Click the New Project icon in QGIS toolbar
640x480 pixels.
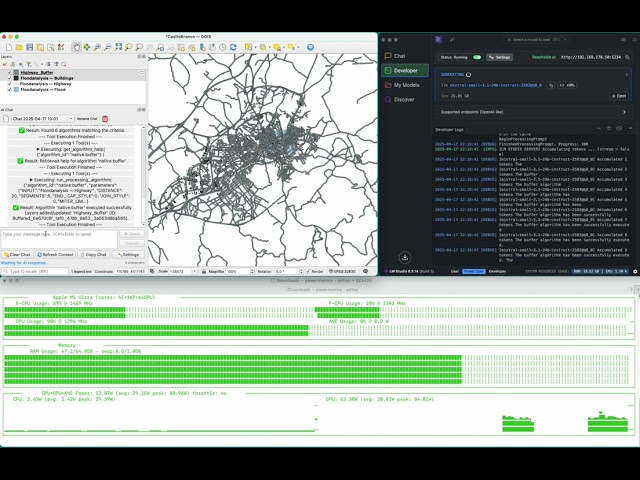[9, 47]
